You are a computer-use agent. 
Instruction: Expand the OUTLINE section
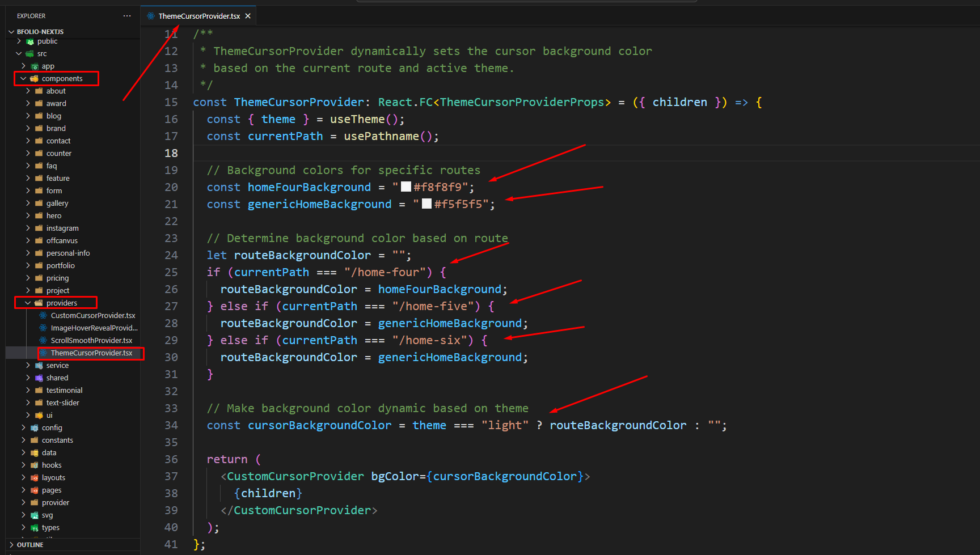click(x=11, y=545)
